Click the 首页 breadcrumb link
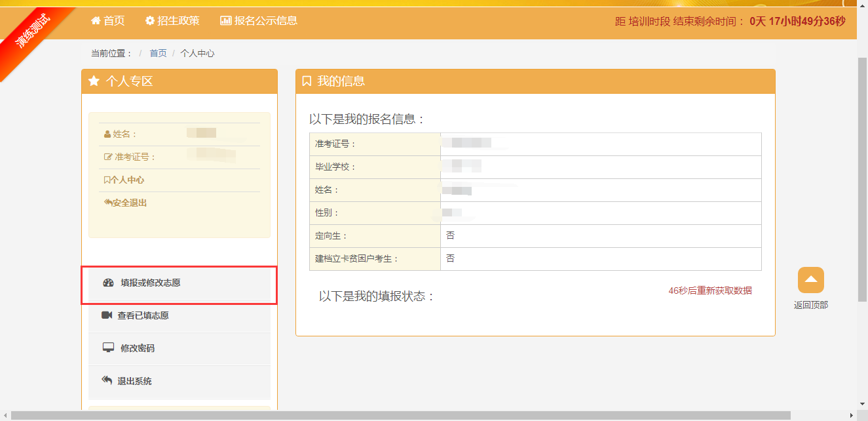 (x=158, y=53)
